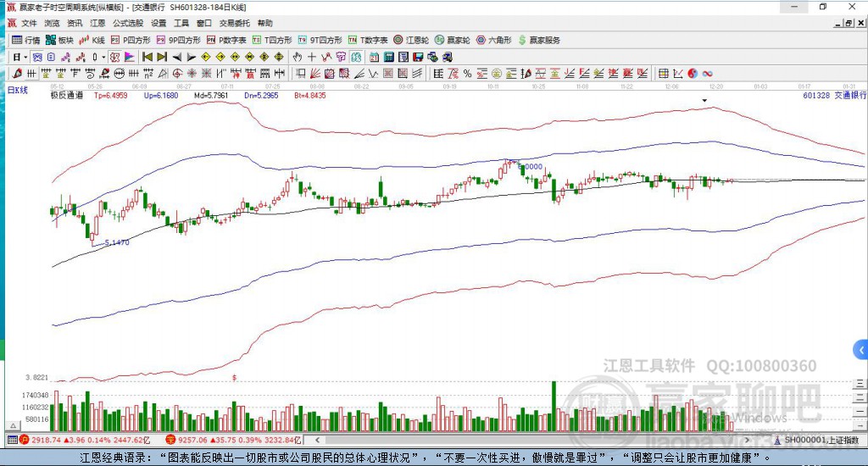Screen dimensions: 868x466
Task: Jump to last bar icon
Action: (x=162, y=57)
